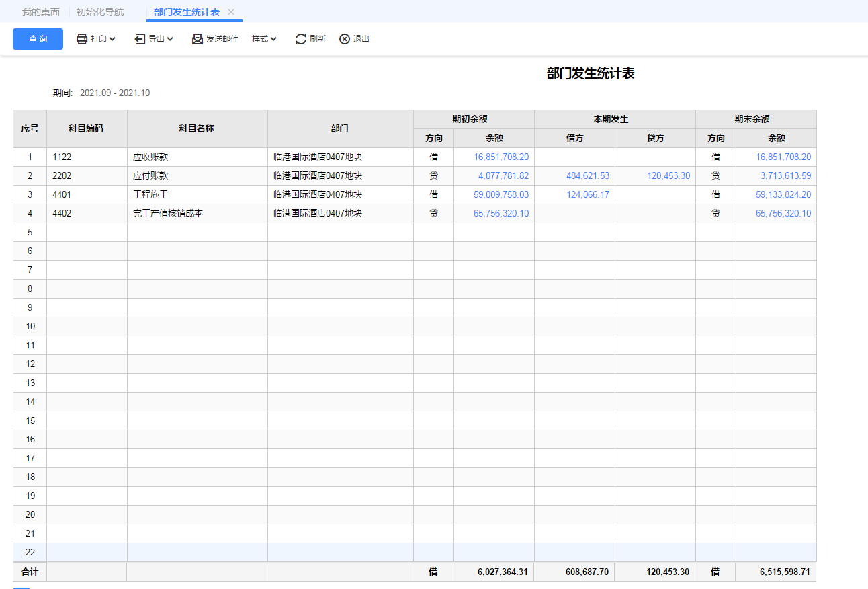This screenshot has height=589, width=868.
Task: Open closing balance 59,133,824.20 link
Action: (783, 194)
